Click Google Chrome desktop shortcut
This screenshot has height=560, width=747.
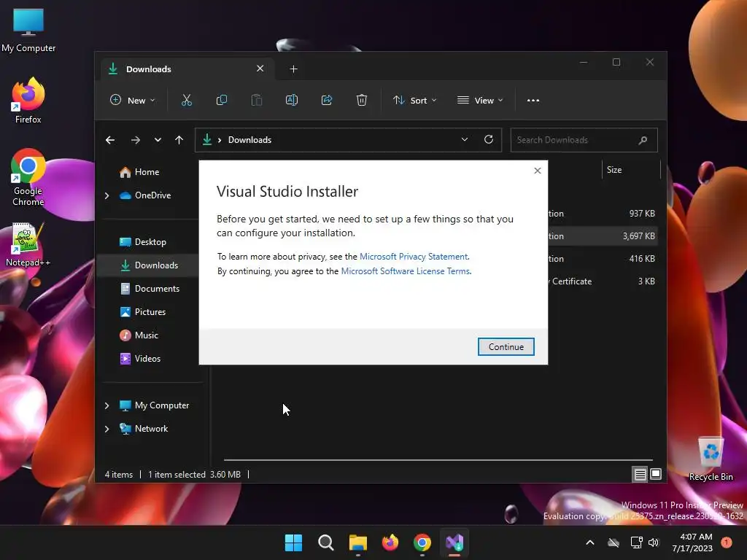tap(28, 178)
